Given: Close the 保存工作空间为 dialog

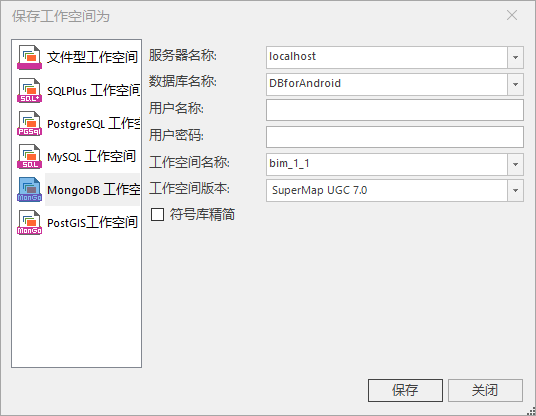Looking at the screenshot, I should [512, 15].
